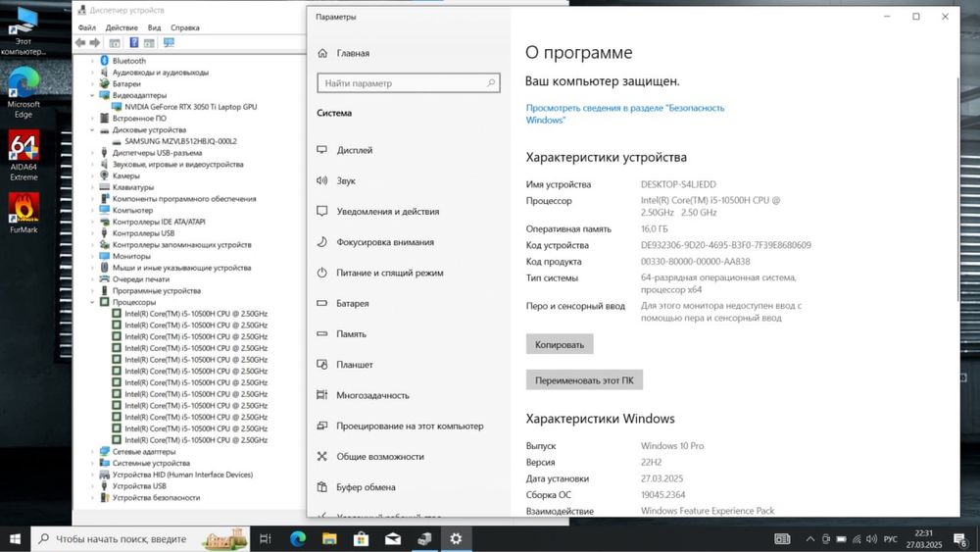Viewport: 980px width, 552px height.
Task: Click Главная home icon in Settings
Action: tap(322, 53)
